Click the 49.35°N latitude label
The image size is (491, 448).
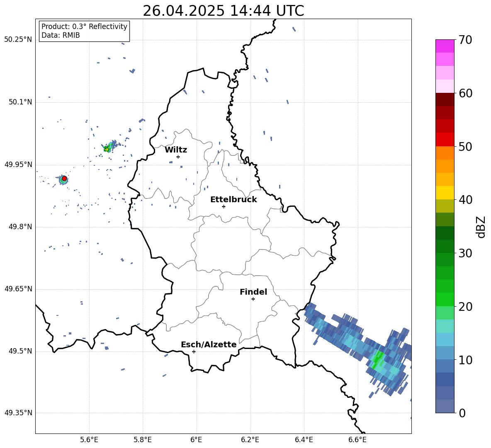(18, 413)
